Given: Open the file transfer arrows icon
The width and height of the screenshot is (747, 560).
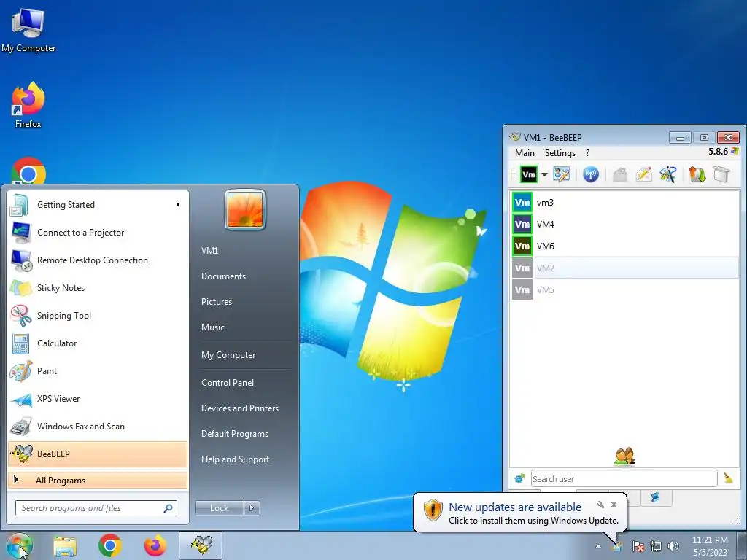Looking at the screenshot, I should tap(697, 174).
